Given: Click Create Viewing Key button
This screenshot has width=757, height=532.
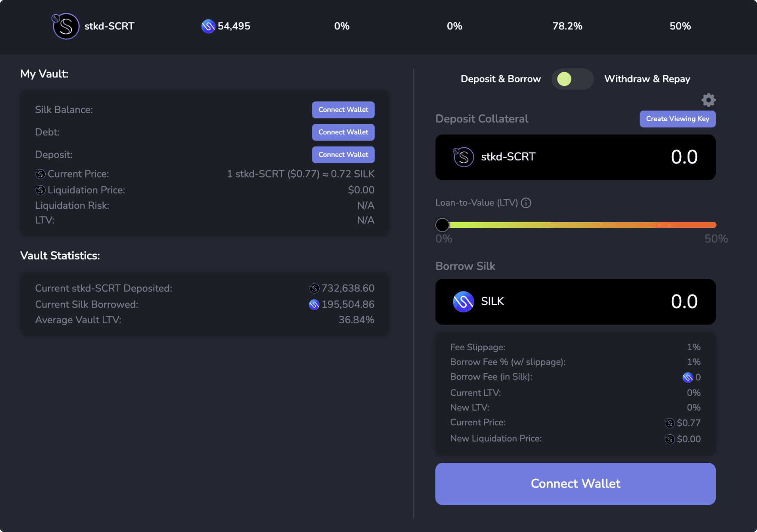Looking at the screenshot, I should 677,119.
